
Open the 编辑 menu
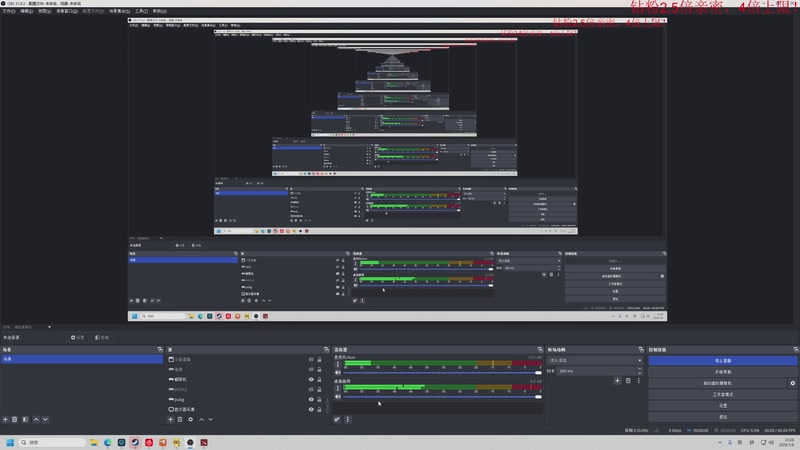[27, 11]
